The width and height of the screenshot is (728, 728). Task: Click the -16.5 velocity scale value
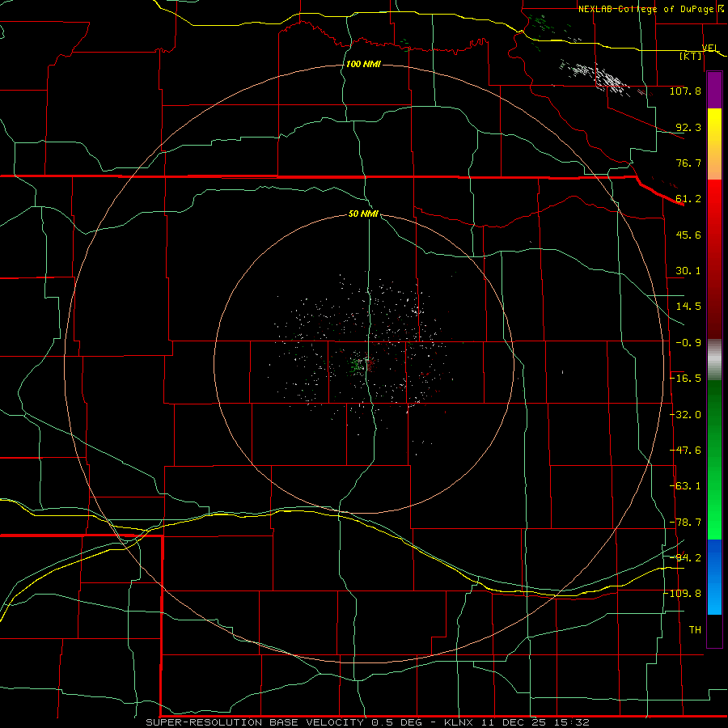pyautogui.click(x=685, y=379)
